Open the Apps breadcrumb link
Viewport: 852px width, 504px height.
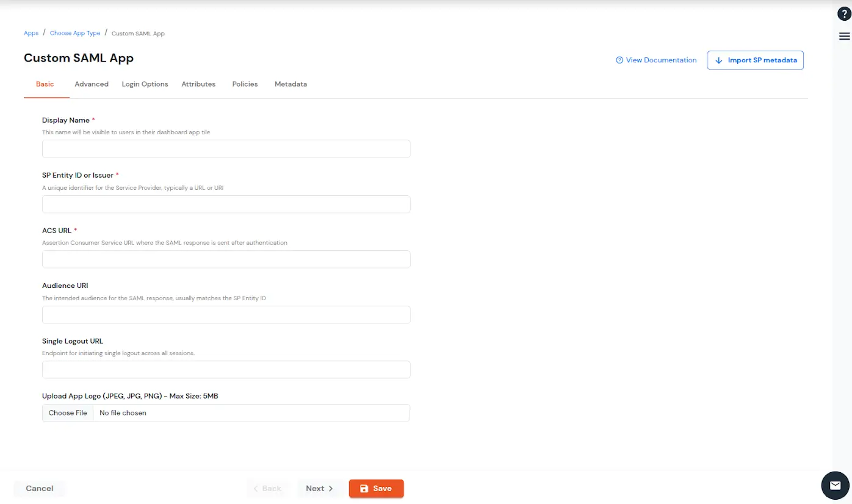(31, 33)
